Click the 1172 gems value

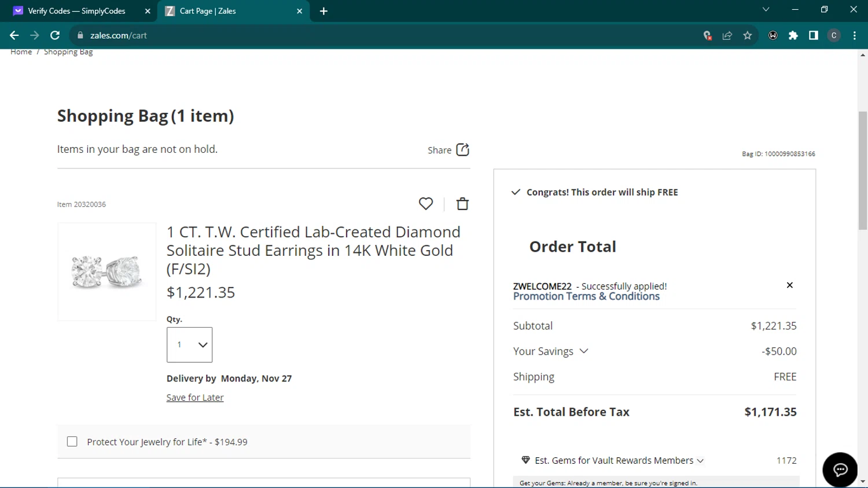pyautogui.click(x=786, y=461)
